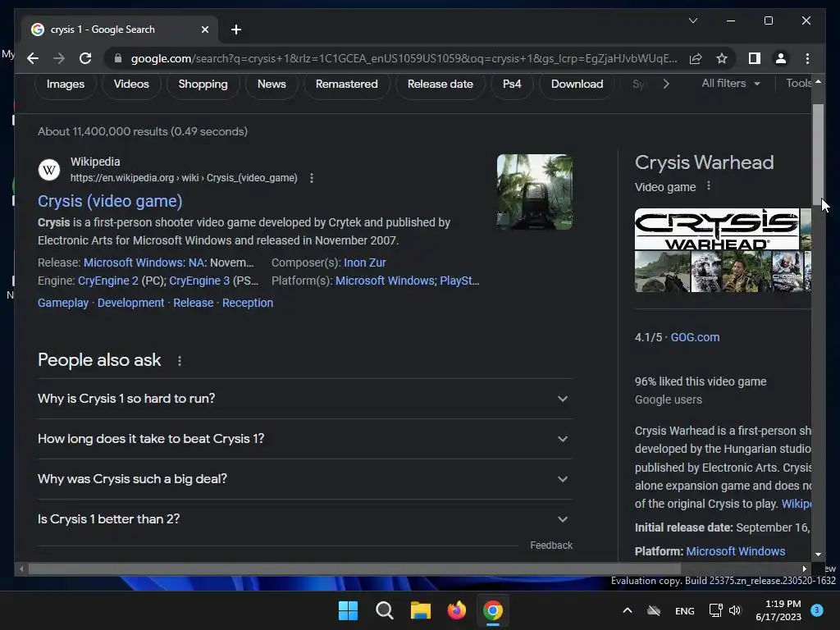Open the CryEngine 3 link
Viewport: 840px width, 630px height.
[x=199, y=281]
